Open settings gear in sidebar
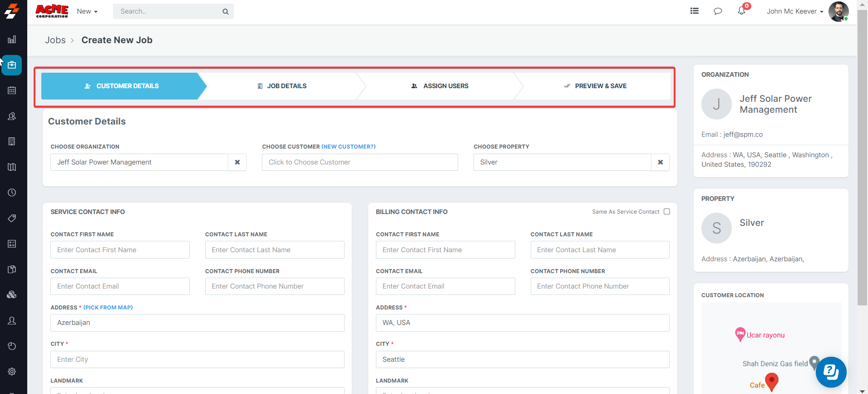Screen dimensions: 868x394 point(12,371)
